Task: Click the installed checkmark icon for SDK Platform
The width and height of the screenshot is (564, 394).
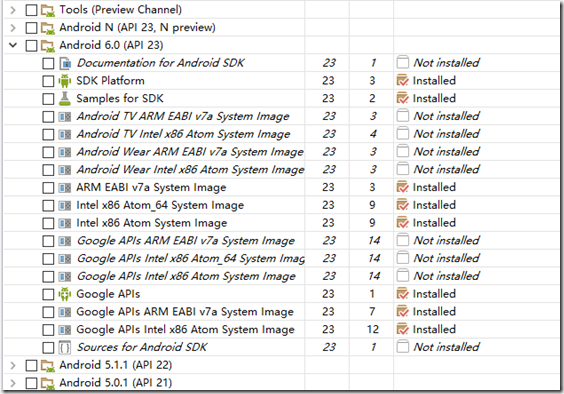Action: 402,81
